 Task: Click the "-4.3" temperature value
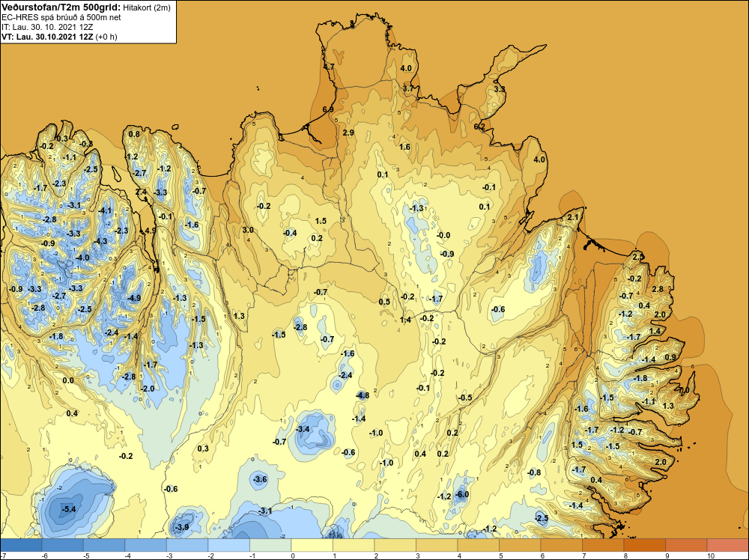100,241
